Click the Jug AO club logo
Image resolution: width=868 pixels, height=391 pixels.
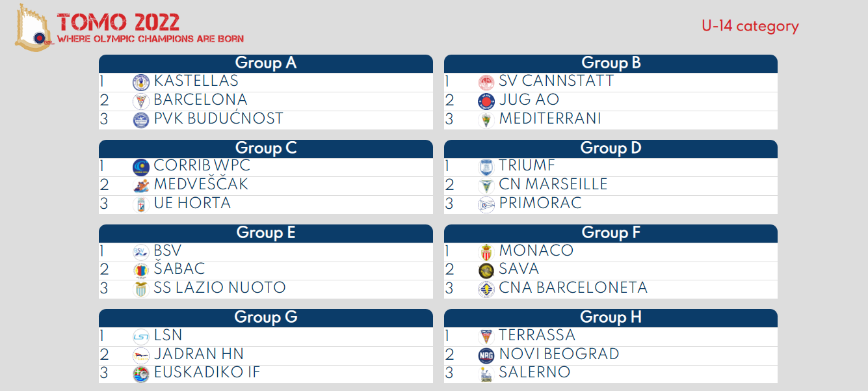tap(486, 101)
